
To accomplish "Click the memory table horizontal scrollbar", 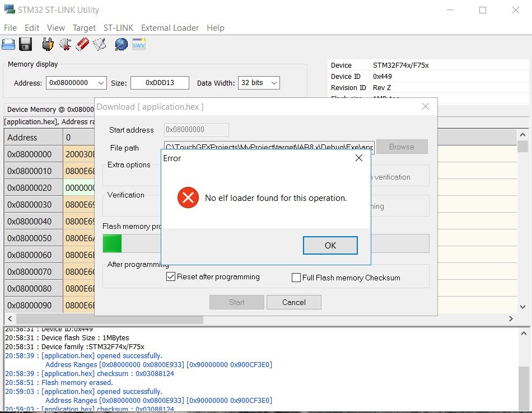I will click(x=110, y=319).
